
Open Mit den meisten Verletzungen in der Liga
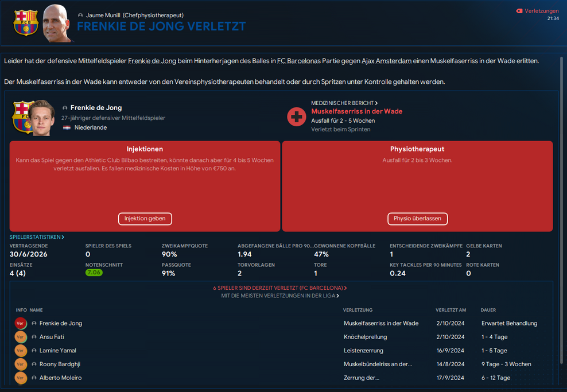tap(279, 296)
